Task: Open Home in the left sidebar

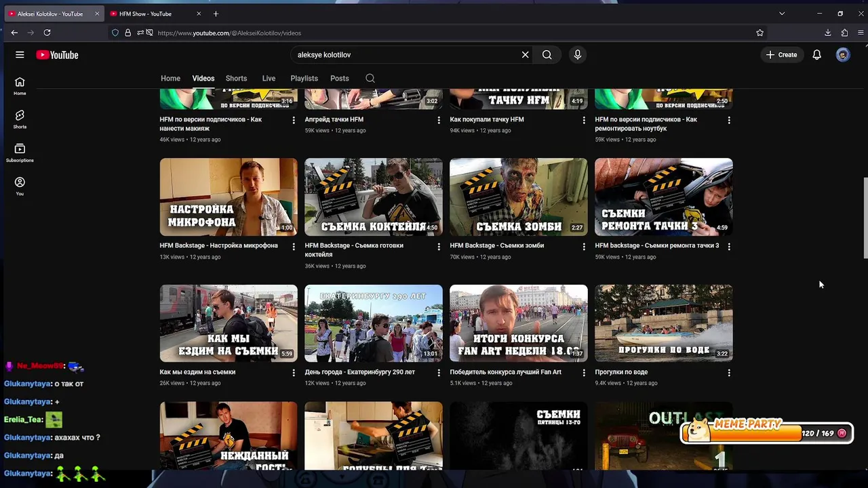Action: (x=20, y=85)
